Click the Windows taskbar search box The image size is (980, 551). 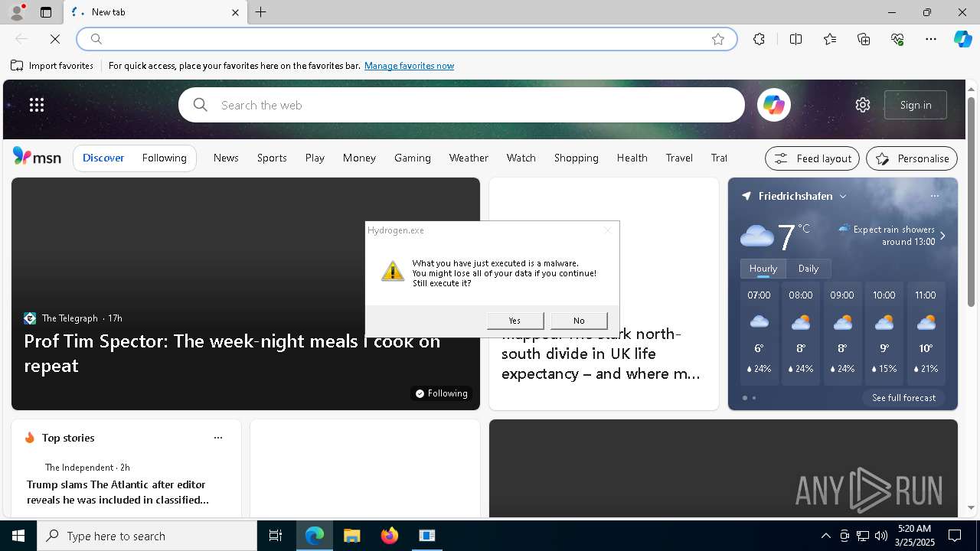(147, 536)
